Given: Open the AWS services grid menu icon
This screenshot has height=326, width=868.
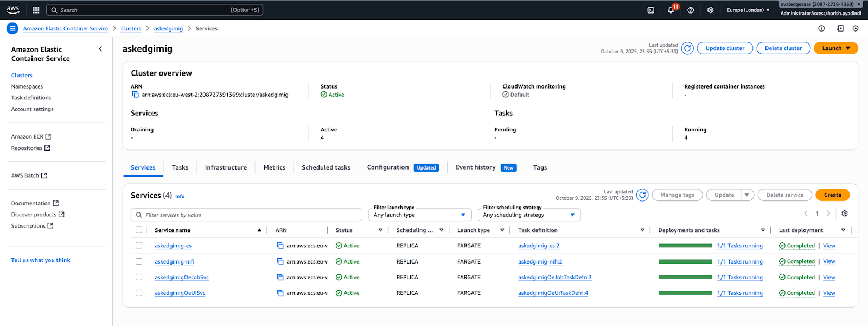Looking at the screenshot, I should 36,10.
